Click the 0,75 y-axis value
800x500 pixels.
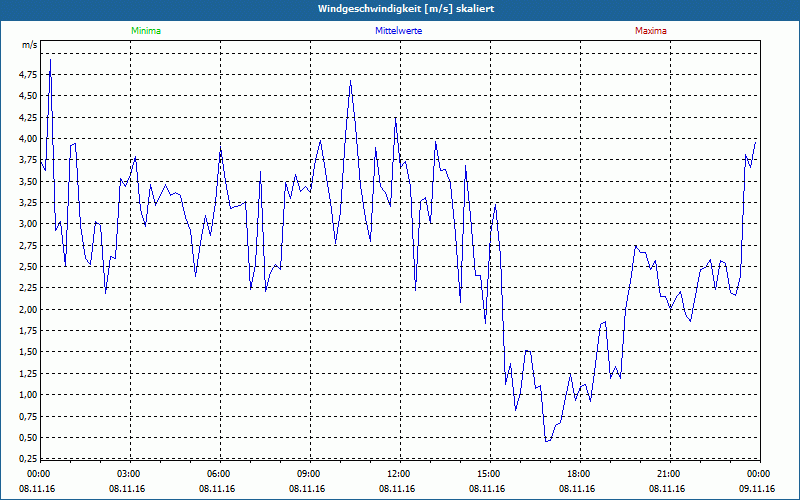click(x=28, y=416)
